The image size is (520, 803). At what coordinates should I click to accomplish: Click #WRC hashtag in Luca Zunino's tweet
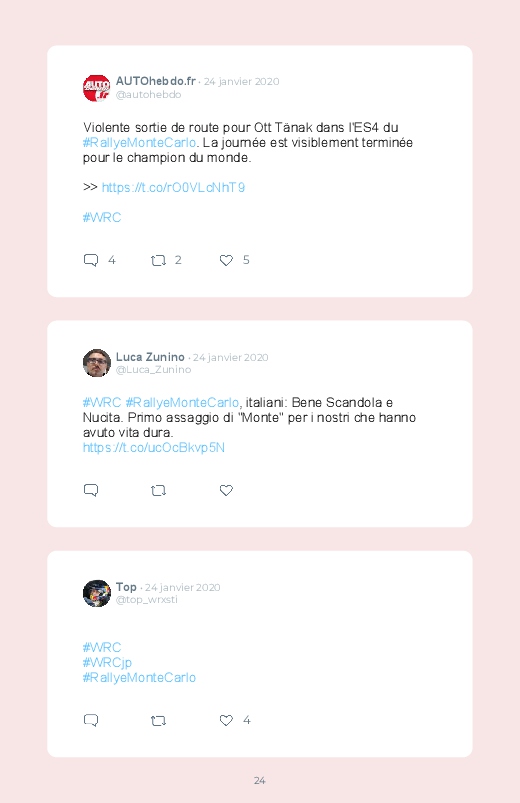pyautogui.click(x=102, y=403)
